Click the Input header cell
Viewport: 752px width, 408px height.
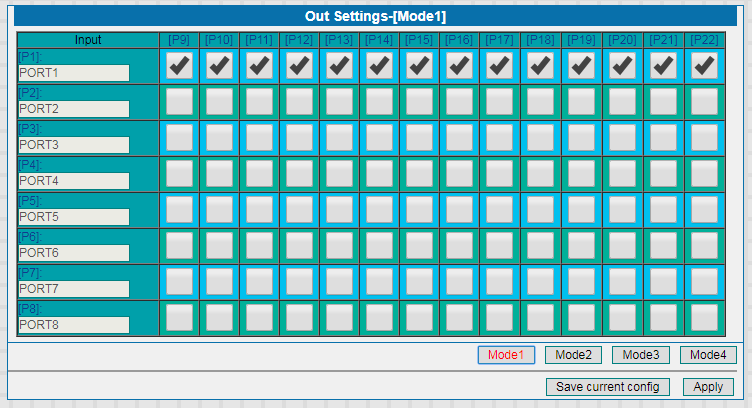[88, 40]
